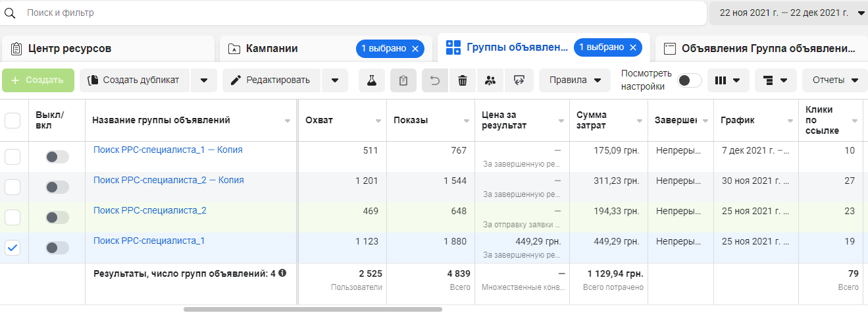The image size is (868, 315).
Task: Click the 30 ноя 2021 г. schedule cell
Action: pos(754,181)
